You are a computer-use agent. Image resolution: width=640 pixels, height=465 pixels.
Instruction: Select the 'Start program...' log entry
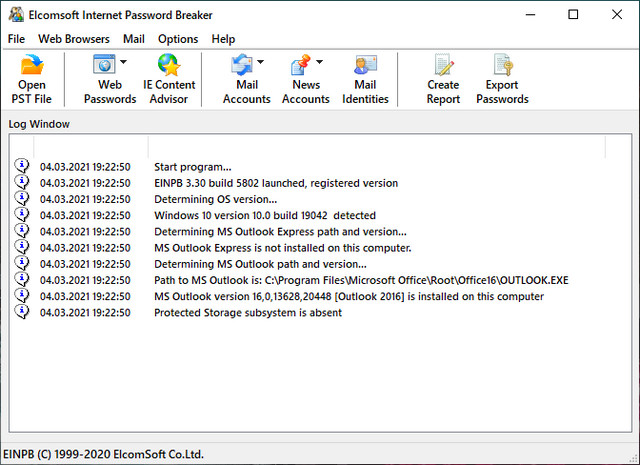tap(192, 167)
